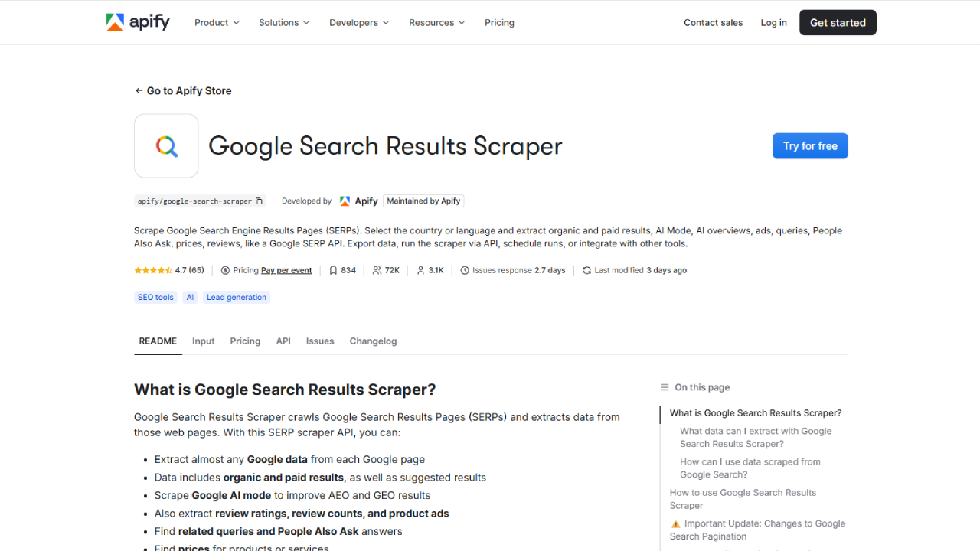Click the refresh icon beside Last modified
980x551 pixels.
tap(586, 270)
